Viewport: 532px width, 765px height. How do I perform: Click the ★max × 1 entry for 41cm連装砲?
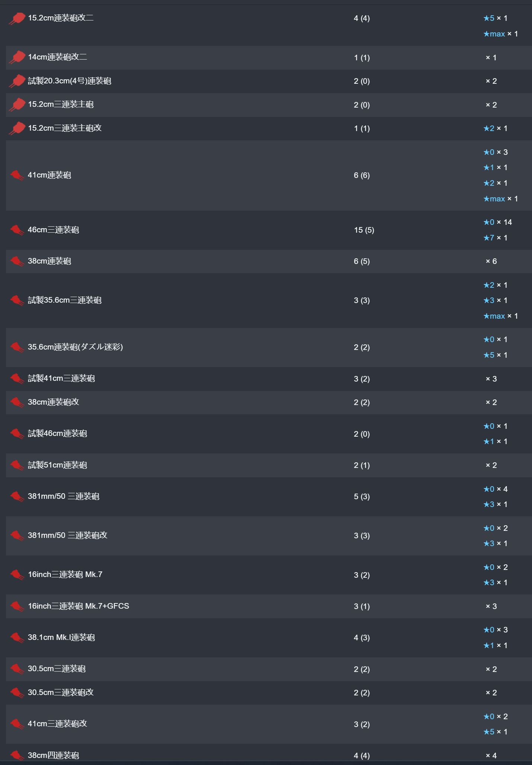click(x=501, y=199)
